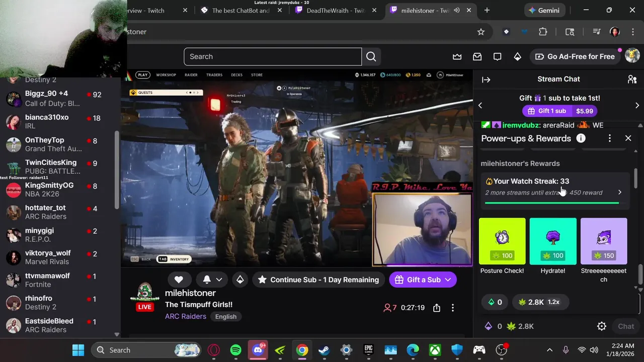
Task: Open the user avatar menu
Action: coord(632,56)
